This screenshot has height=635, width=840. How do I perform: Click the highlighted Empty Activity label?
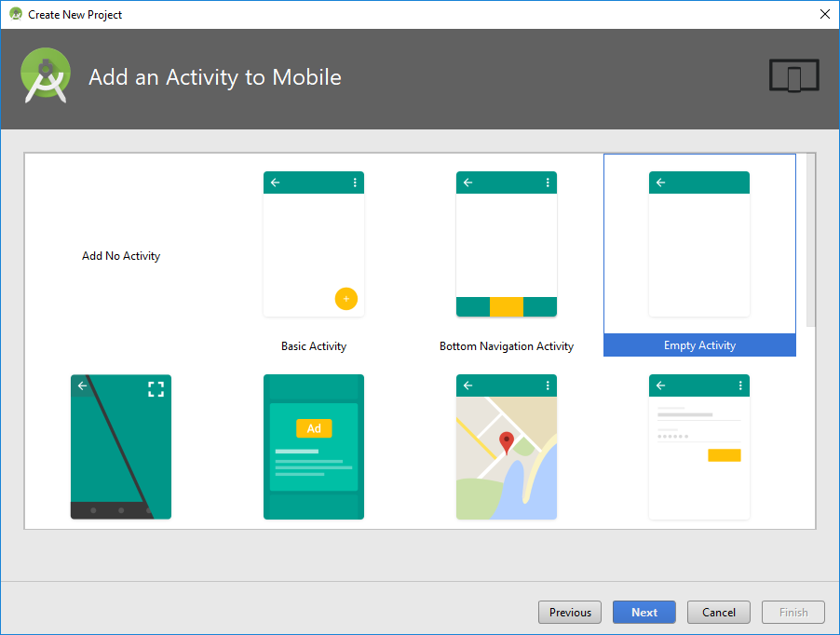pos(699,345)
